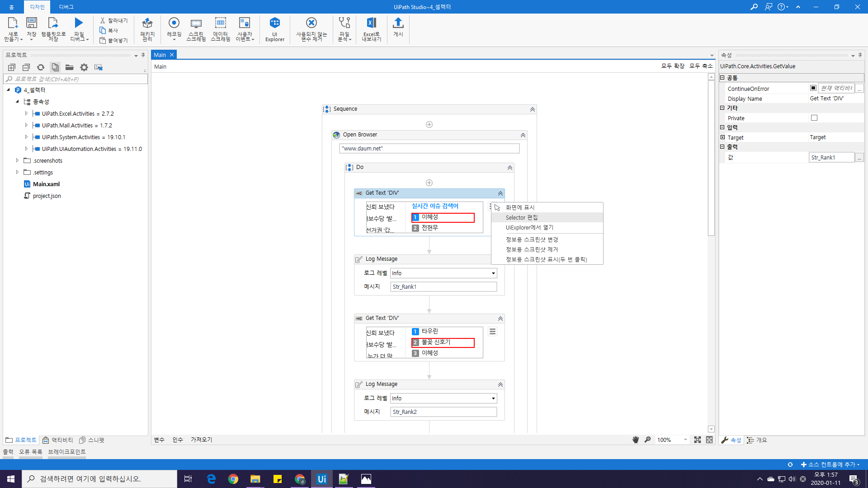Click 모두 확장 (Expand All) link
This screenshot has height=488, width=868.
click(x=673, y=66)
